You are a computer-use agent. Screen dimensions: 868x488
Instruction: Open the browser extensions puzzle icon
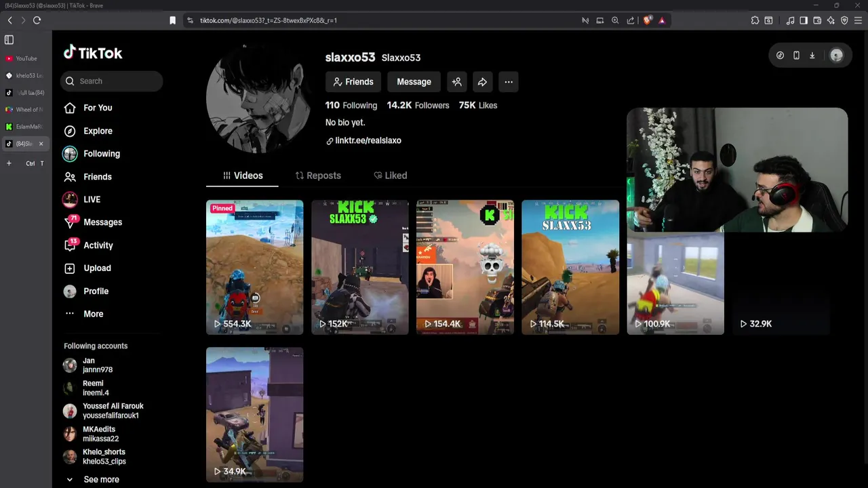click(755, 20)
